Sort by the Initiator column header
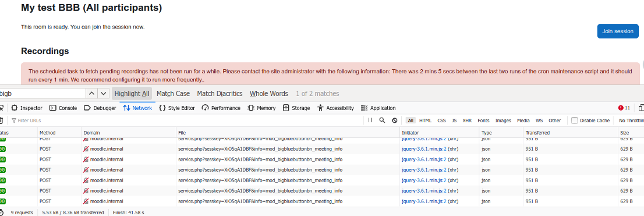 tap(440, 133)
